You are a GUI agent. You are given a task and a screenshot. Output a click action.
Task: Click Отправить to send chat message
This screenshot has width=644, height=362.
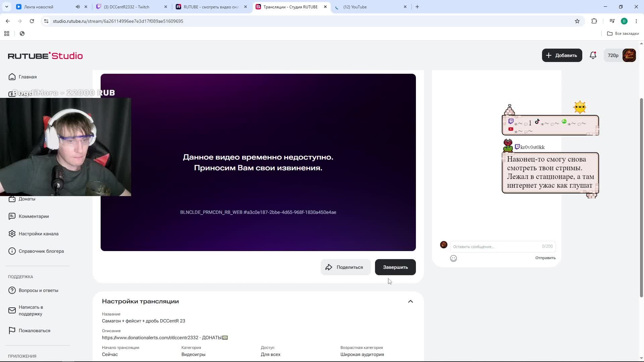click(545, 258)
